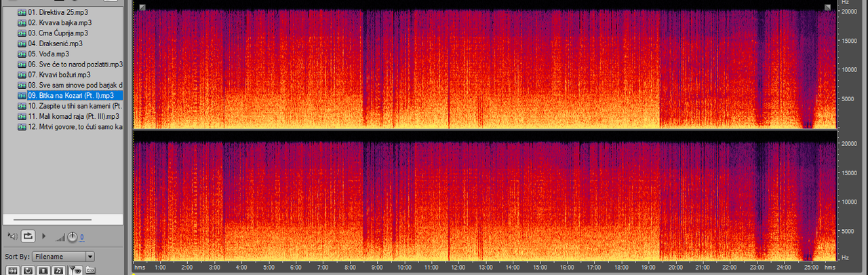Click the 1:00 mark on time ruler

pyautogui.click(x=160, y=268)
